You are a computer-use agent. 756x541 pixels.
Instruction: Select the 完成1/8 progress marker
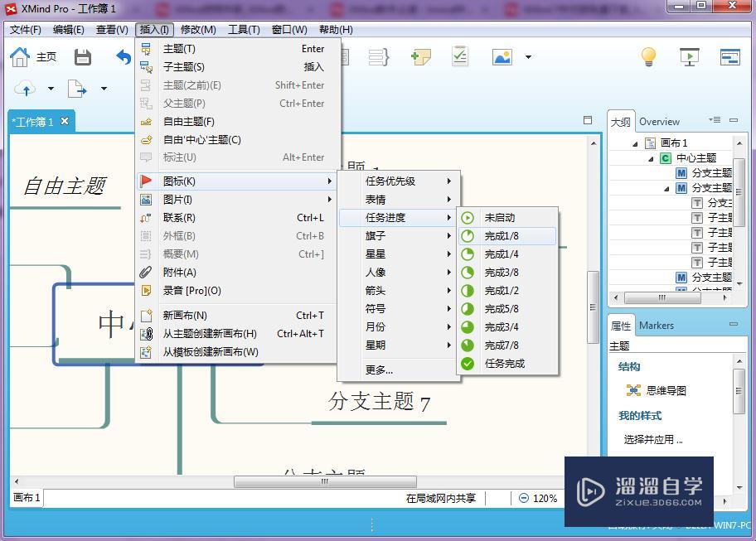click(508, 236)
